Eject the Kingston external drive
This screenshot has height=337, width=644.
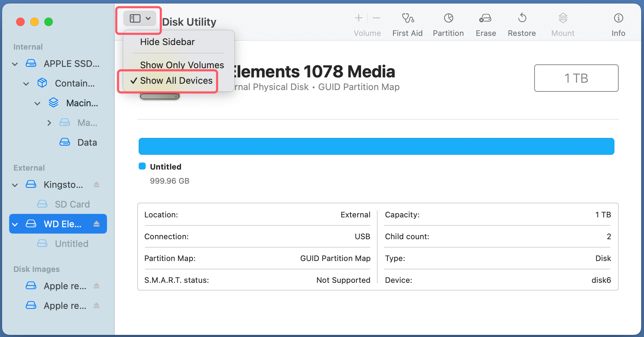pyautogui.click(x=96, y=185)
